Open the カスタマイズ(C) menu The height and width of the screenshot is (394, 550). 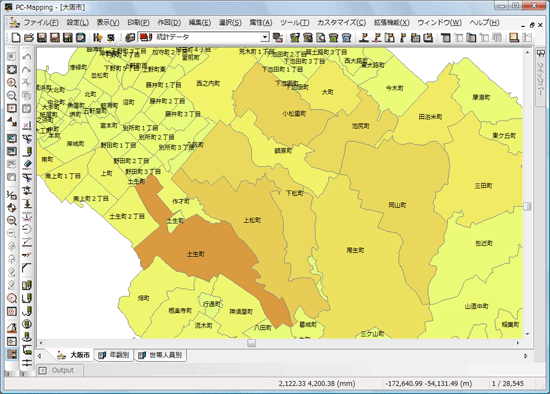[342, 23]
